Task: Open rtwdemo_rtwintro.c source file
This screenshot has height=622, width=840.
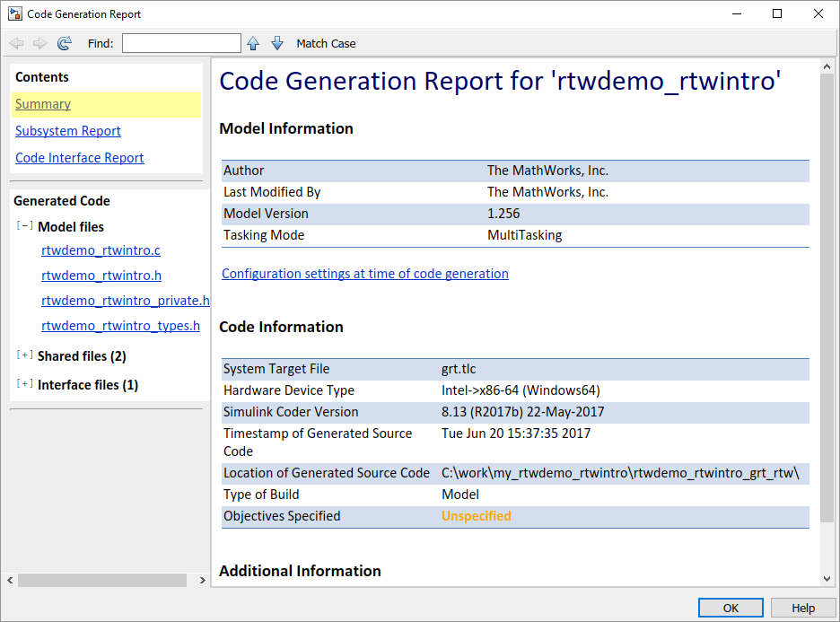Action: point(101,250)
